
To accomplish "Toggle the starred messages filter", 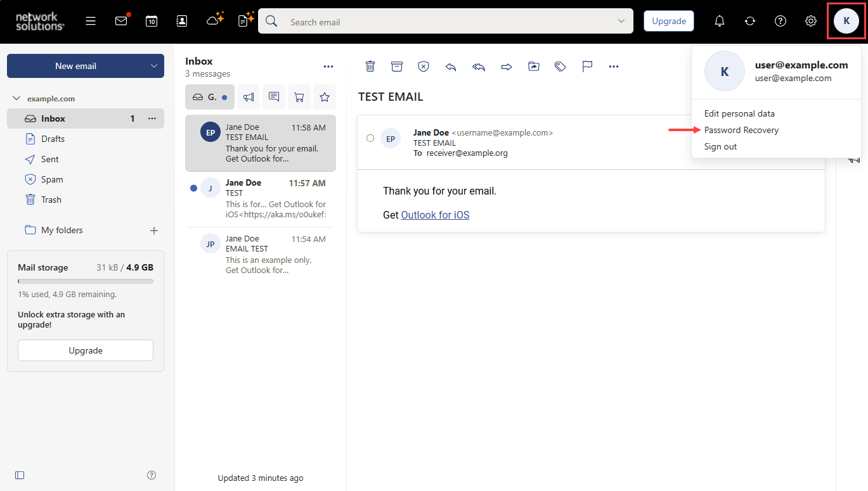I will (325, 97).
